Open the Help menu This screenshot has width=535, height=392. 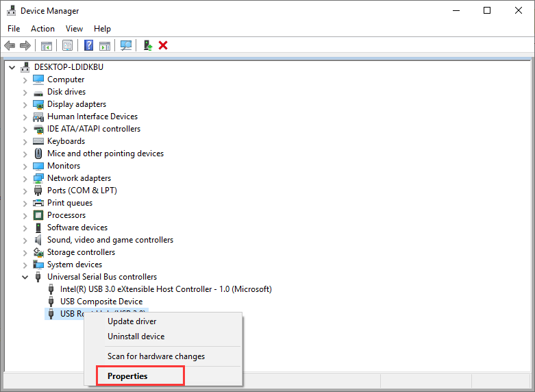(102, 29)
